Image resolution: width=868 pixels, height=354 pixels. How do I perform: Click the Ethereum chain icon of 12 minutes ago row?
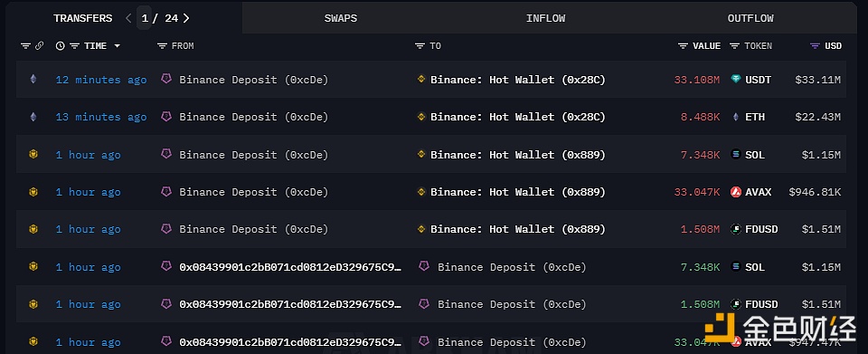point(33,80)
